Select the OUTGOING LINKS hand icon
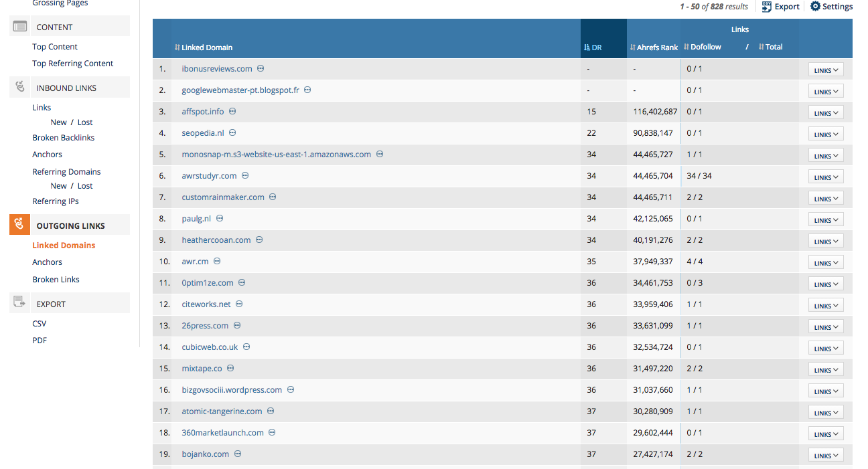The height and width of the screenshot is (469, 868). pyautogui.click(x=19, y=225)
